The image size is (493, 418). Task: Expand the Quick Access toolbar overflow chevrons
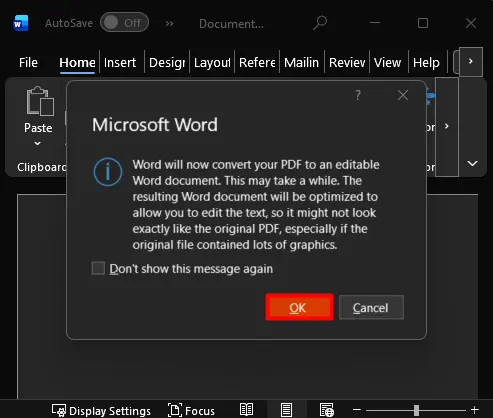[x=169, y=23]
